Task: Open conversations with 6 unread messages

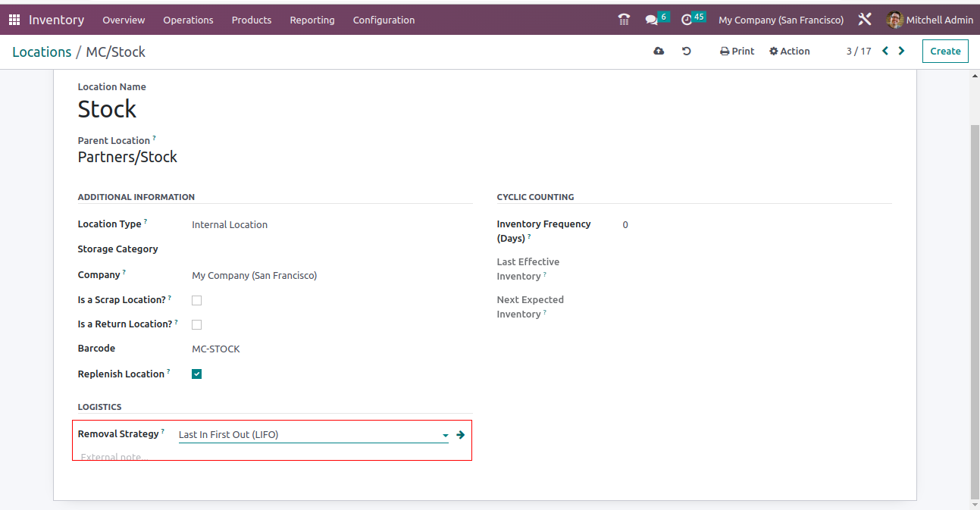Action: click(653, 20)
